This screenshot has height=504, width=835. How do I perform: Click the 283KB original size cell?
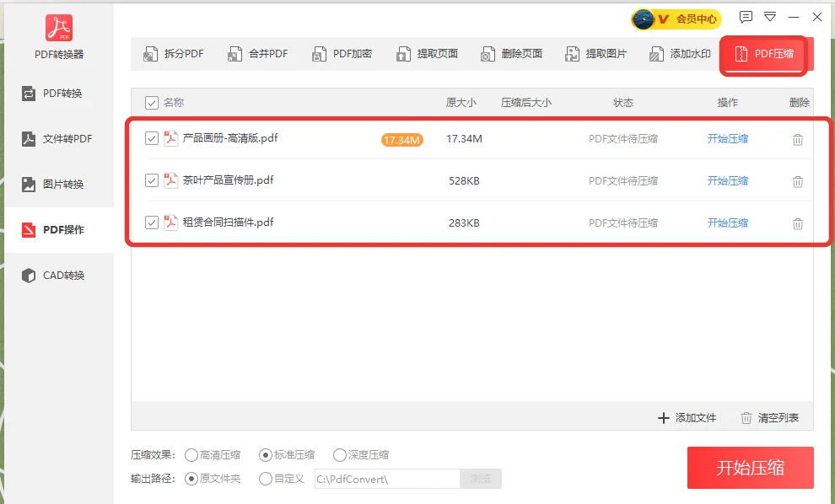pos(465,223)
